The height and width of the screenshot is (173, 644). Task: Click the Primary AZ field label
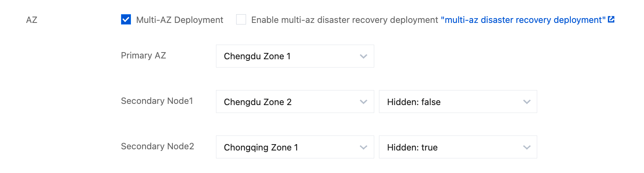point(144,55)
